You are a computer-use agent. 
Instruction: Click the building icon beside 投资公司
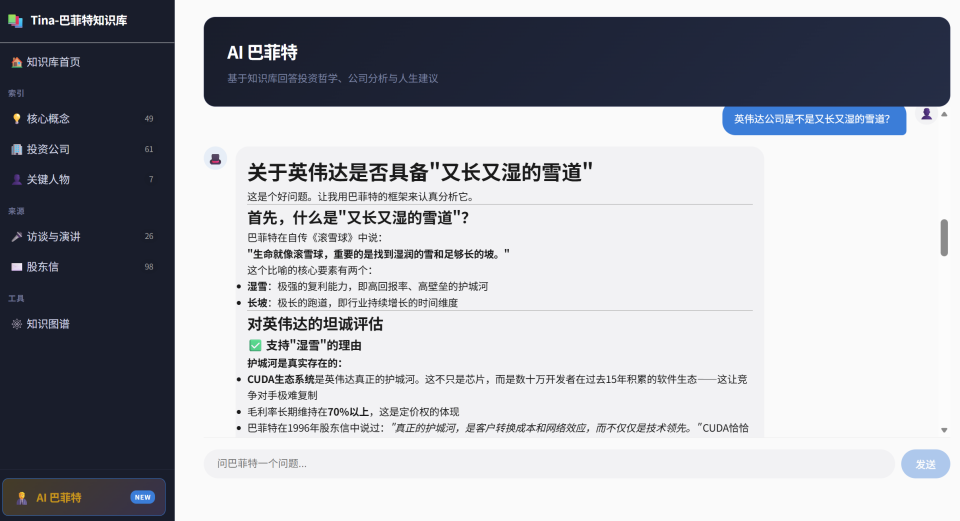[17, 149]
